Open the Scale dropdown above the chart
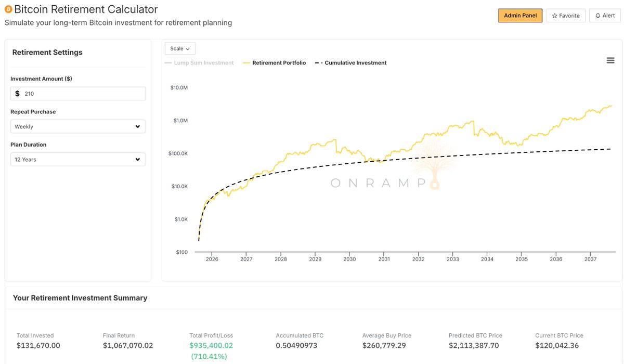 179,48
